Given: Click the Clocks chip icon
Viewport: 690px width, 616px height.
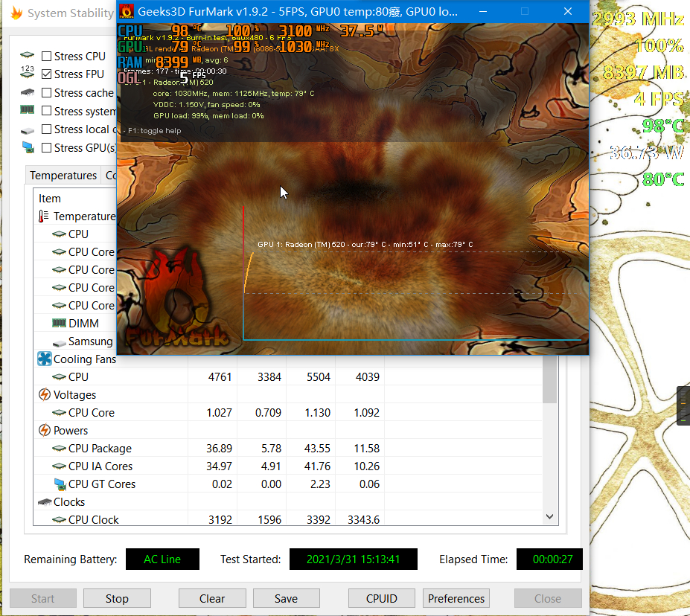Looking at the screenshot, I should click(x=45, y=501).
